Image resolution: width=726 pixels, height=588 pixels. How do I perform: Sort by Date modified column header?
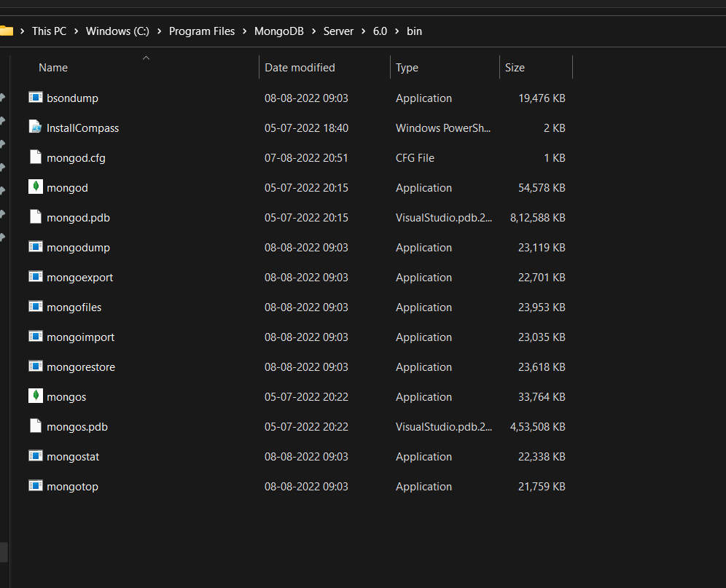click(300, 68)
